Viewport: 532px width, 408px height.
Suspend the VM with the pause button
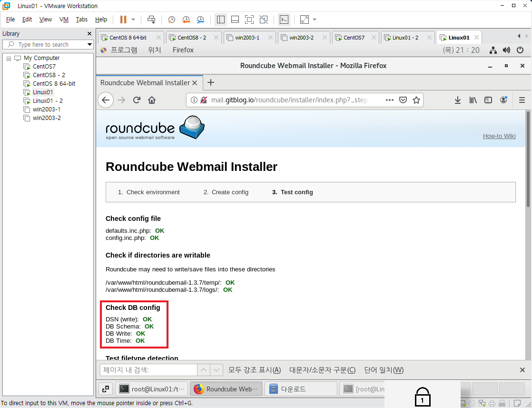point(123,20)
